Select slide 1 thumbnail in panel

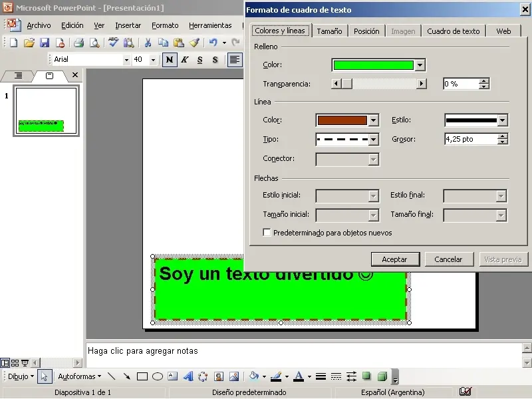tap(46, 110)
